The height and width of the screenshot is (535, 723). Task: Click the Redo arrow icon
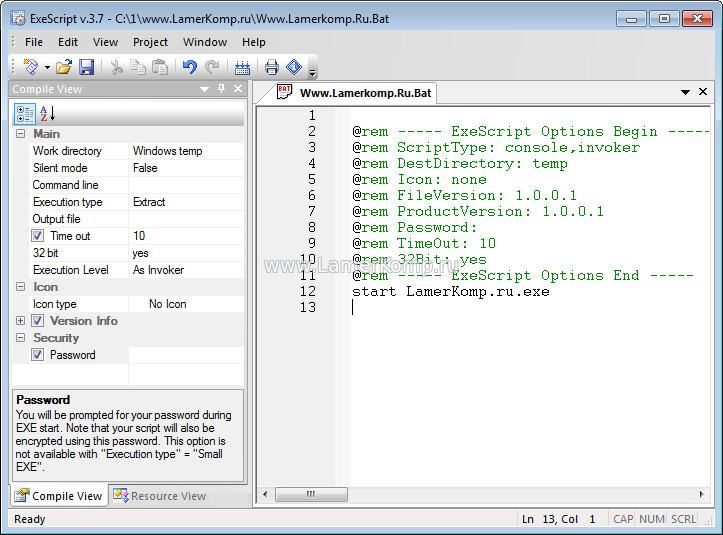pos(212,67)
